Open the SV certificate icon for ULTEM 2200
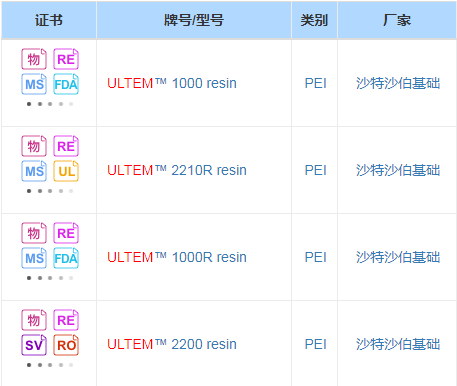 tap(34, 345)
